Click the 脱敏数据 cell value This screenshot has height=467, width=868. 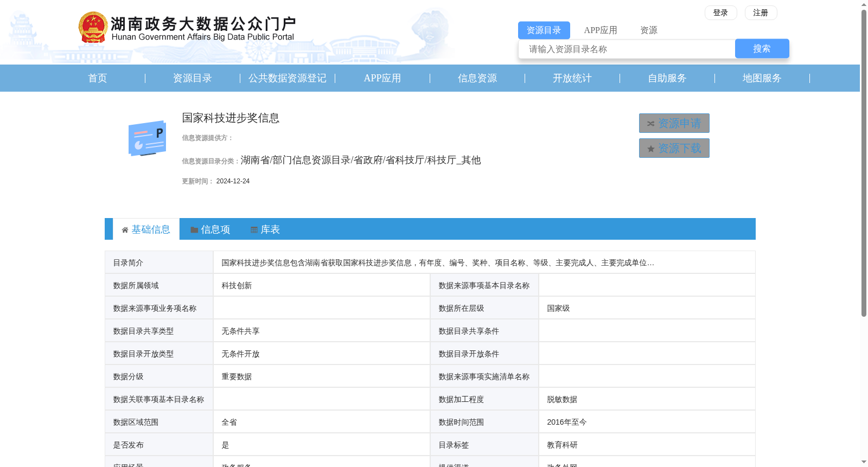[562, 399]
